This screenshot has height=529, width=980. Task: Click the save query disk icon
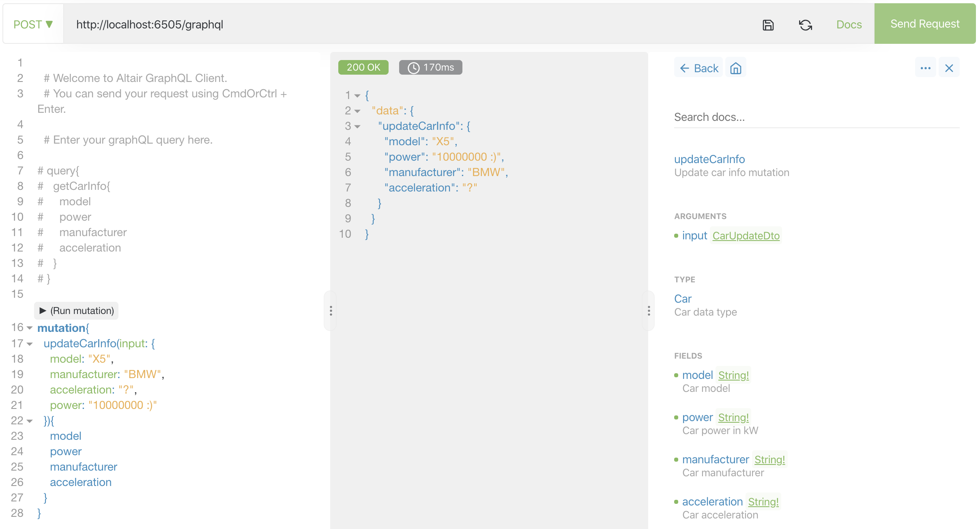[768, 25]
